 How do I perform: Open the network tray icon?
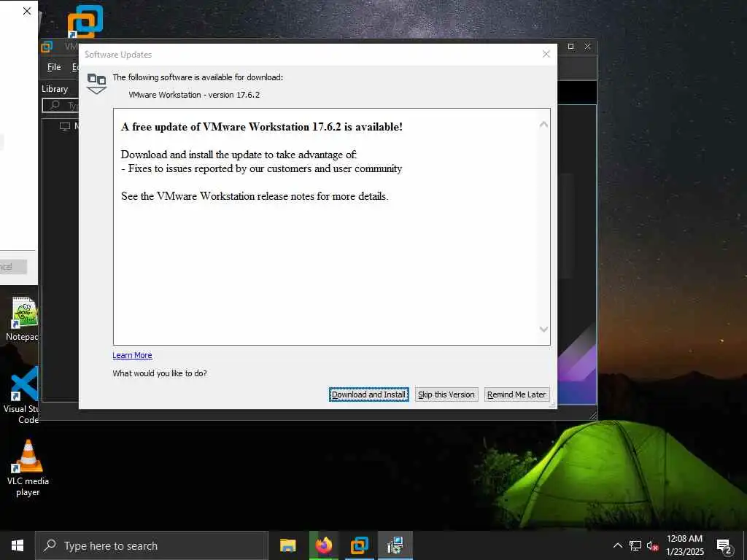coord(635,545)
